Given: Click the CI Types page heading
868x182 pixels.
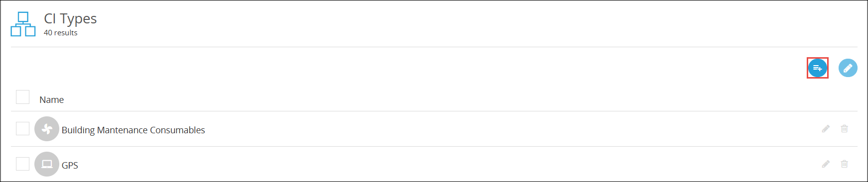Looking at the screenshot, I should pos(70,18).
